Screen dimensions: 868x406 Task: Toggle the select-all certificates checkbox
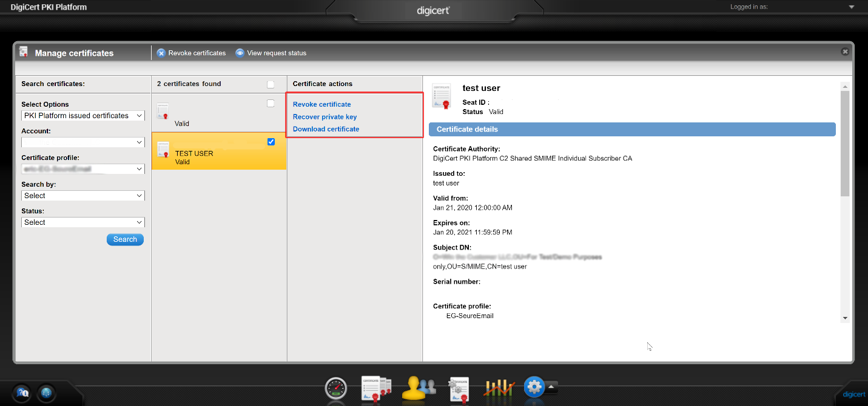click(271, 84)
